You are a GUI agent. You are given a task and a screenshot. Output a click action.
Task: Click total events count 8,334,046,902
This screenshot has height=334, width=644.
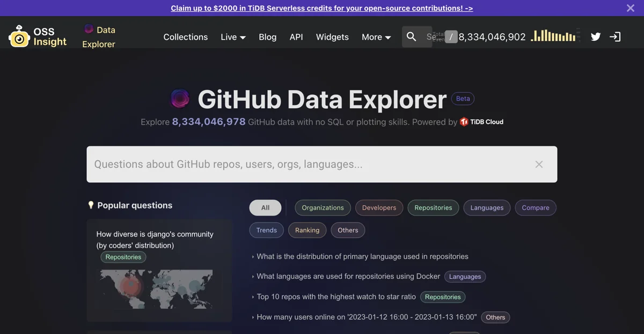click(x=492, y=37)
